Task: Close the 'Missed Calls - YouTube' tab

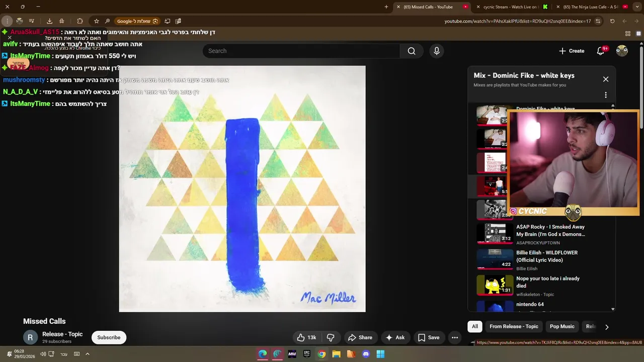Action: [x=398, y=7]
